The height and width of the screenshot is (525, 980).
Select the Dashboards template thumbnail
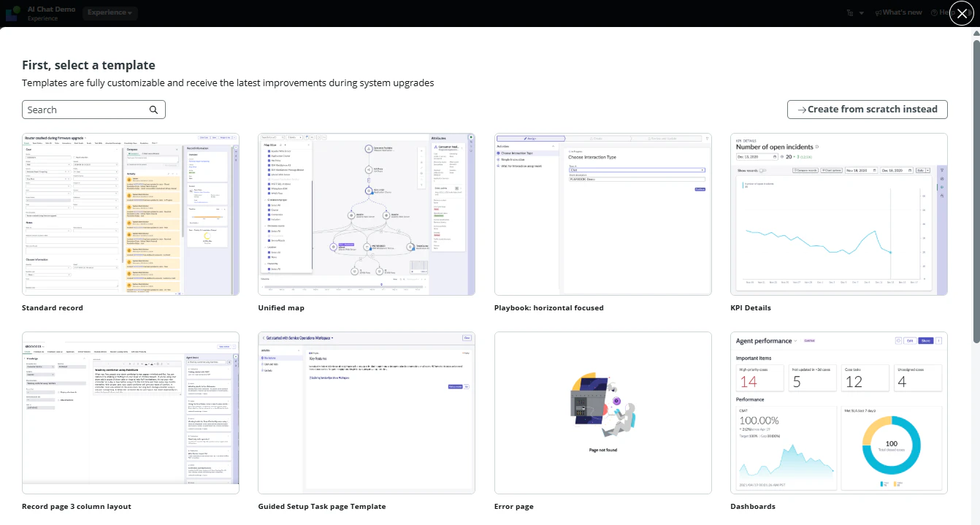pyautogui.click(x=839, y=413)
